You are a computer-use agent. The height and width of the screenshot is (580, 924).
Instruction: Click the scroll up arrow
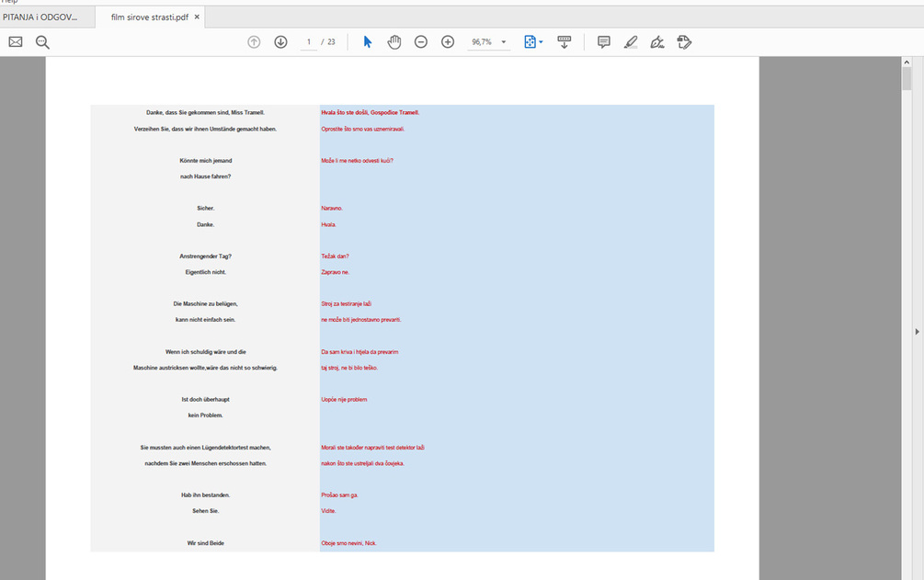[x=907, y=62]
